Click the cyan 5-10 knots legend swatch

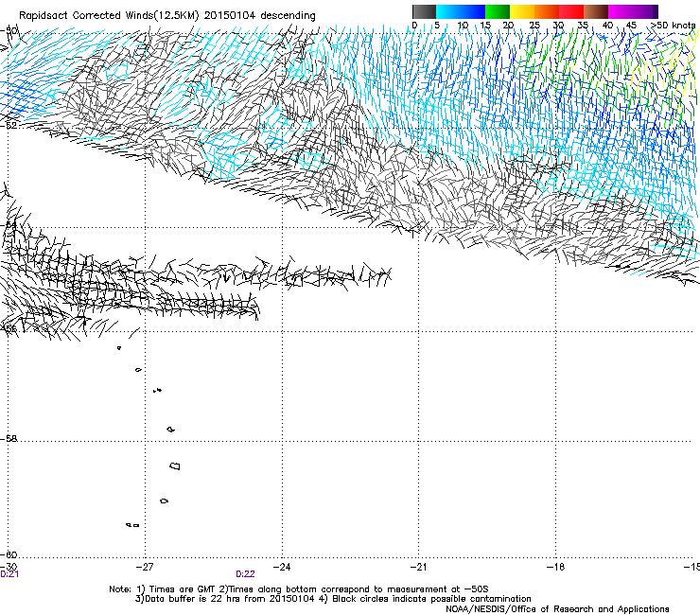click(x=448, y=11)
